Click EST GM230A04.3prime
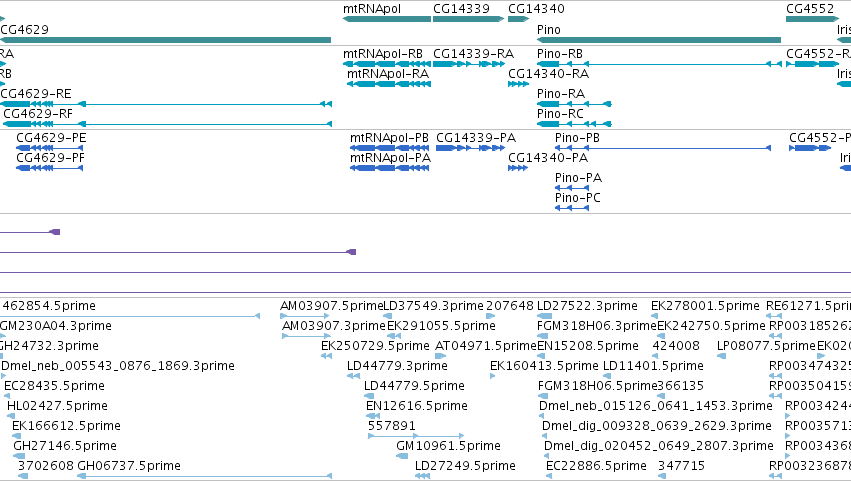This screenshot has height=481, width=851. (x=55, y=326)
